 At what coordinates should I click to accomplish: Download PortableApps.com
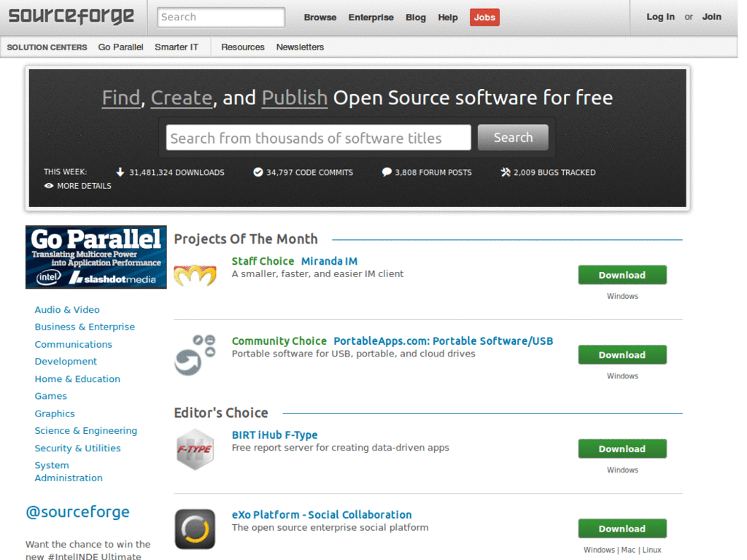pos(622,355)
